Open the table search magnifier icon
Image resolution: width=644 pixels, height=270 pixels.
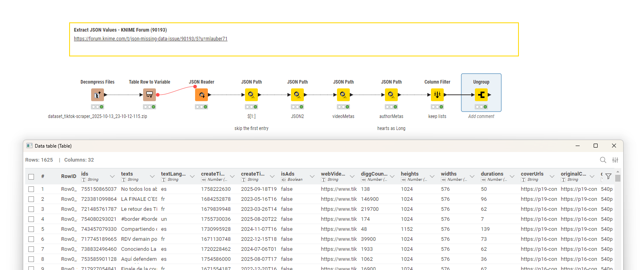coord(603,160)
